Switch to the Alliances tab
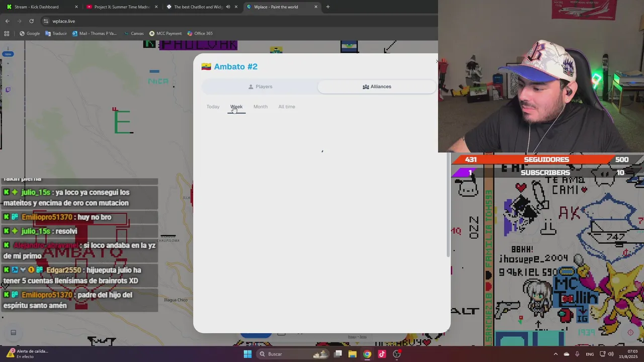644x362 pixels. 377,86
